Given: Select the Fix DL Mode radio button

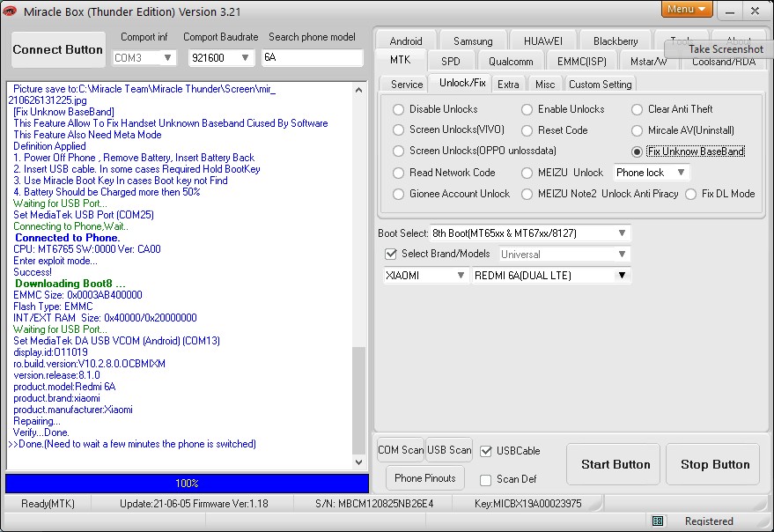Looking at the screenshot, I should pyautogui.click(x=691, y=194).
